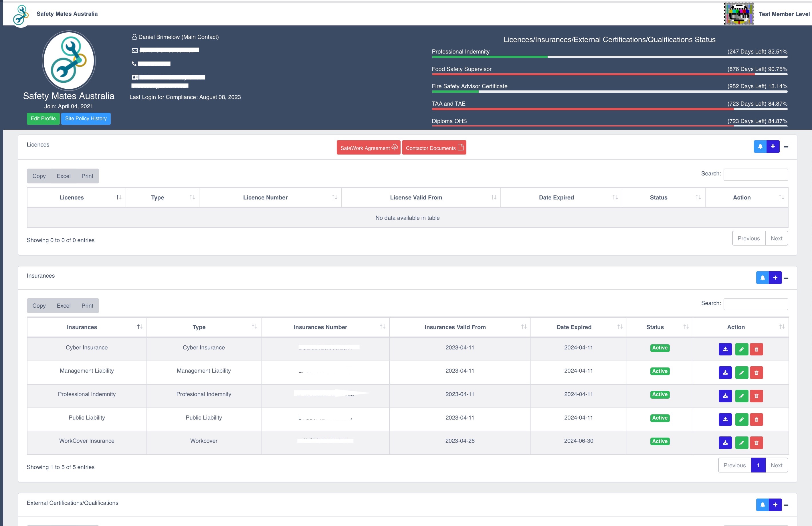The image size is (812, 526).
Task: Sort Insurances table by Date Expired
Action: point(579,327)
